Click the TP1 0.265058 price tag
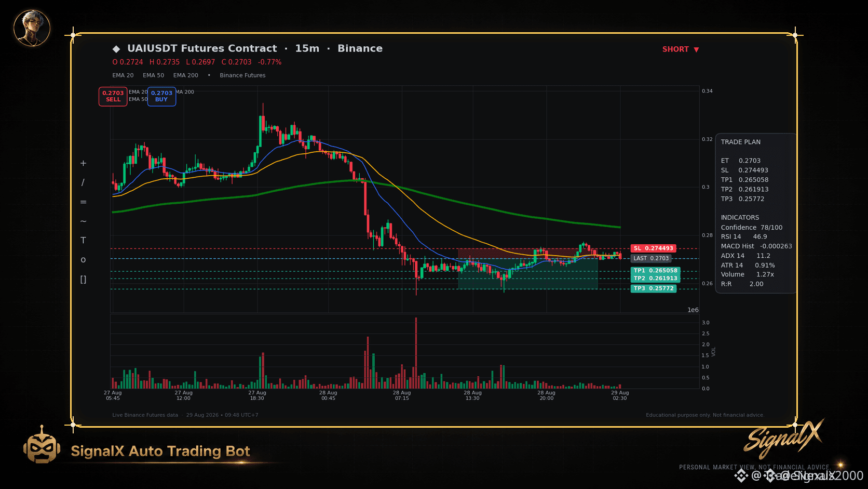The width and height of the screenshot is (868, 489). [x=656, y=271]
